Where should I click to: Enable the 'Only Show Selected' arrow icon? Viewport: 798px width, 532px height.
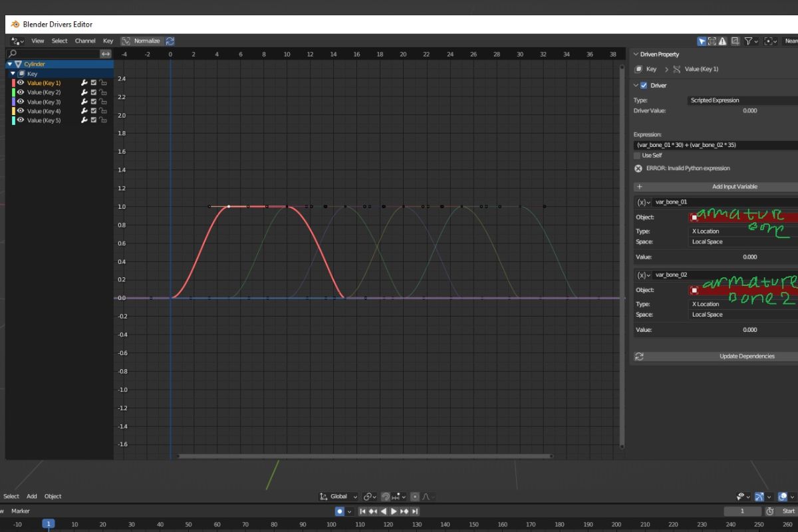pos(702,41)
